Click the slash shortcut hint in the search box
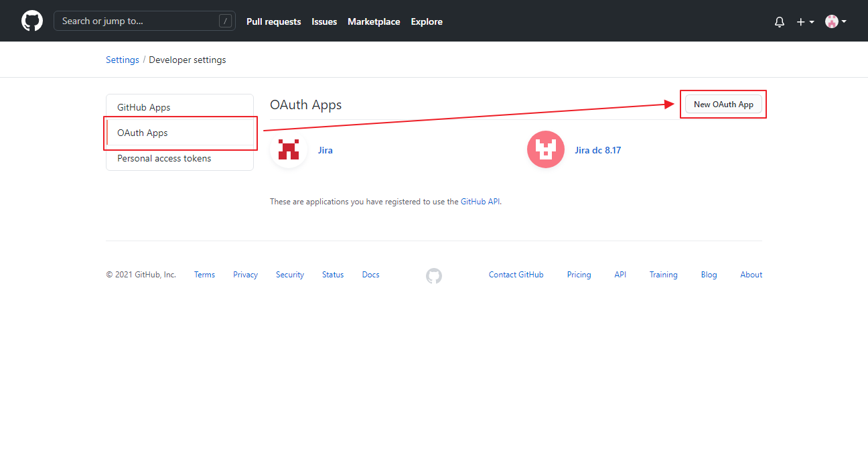The image size is (868, 467). point(226,21)
